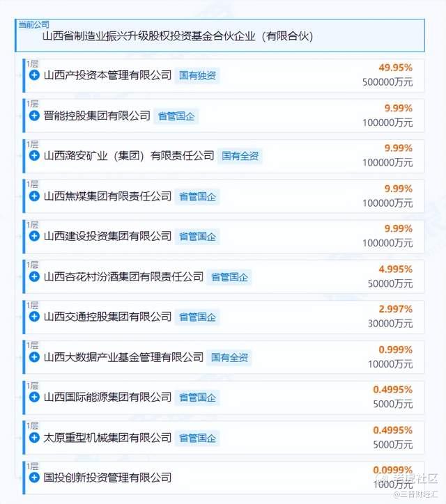The height and width of the screenshot is (504, 446).
Task: Click 国有全资 tag beside 山西潞安矿业
Action: pyautogui.click(x=240, y=156)
